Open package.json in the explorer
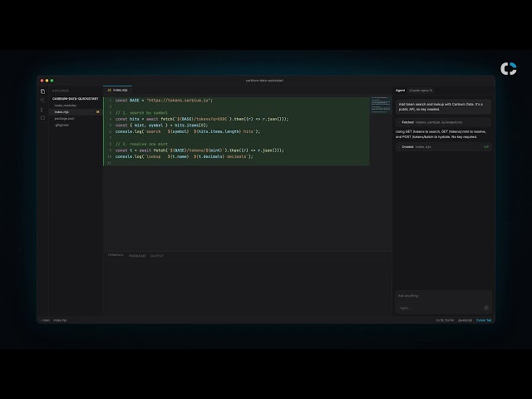 click(x=65, y=118)
